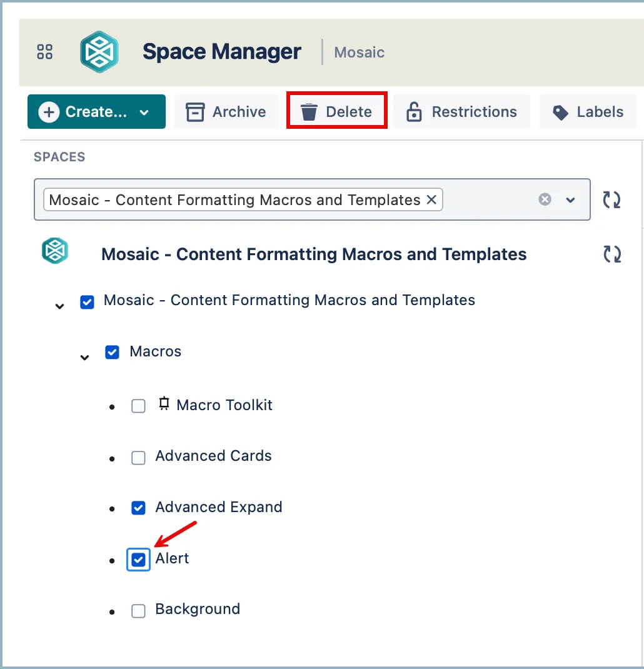Select the Advanced Cards page name
This screenshot has width=644, height=669.
[213, 456]
